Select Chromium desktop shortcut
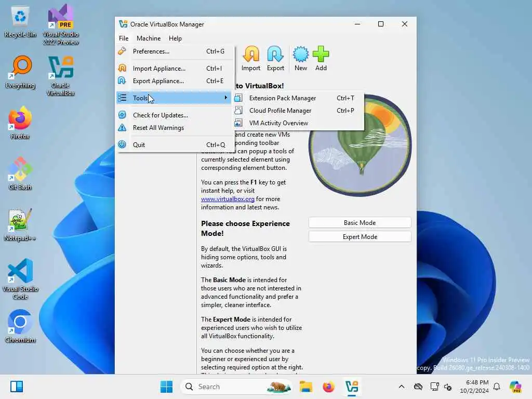 pyautogui.click(x=20, y=326)
